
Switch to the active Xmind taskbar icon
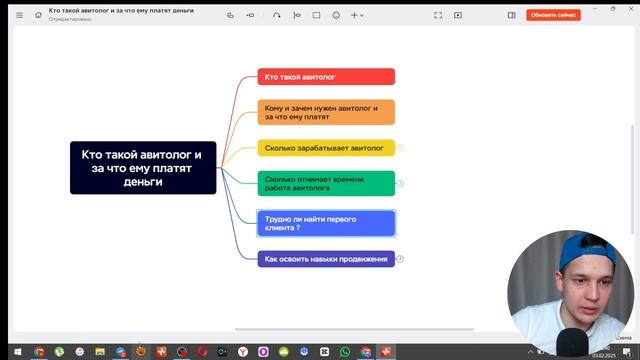pyautogui.click(x=386, y=351)
